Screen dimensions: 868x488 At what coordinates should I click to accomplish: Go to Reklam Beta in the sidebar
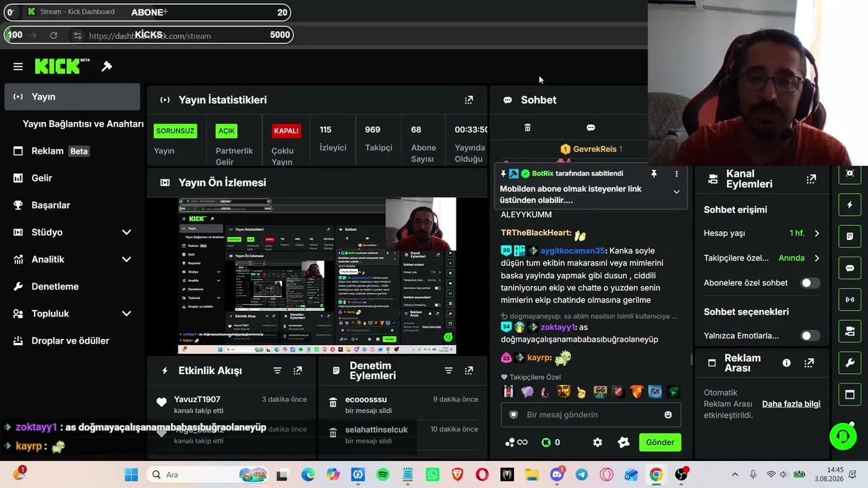pos(72,151)
